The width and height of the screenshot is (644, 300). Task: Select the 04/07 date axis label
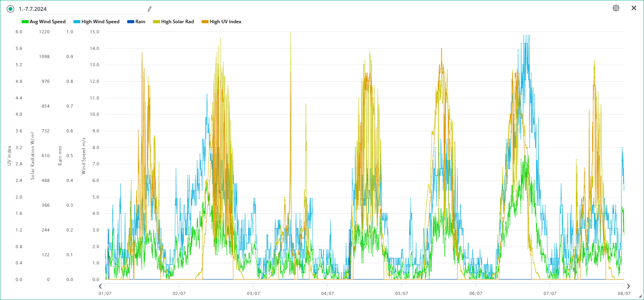(327, 293)
